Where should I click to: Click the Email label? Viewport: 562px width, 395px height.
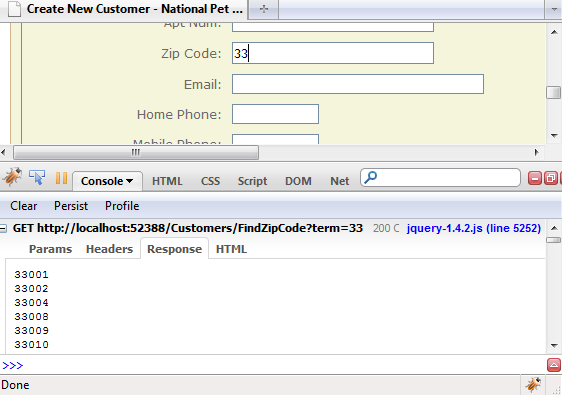point(203,85)
